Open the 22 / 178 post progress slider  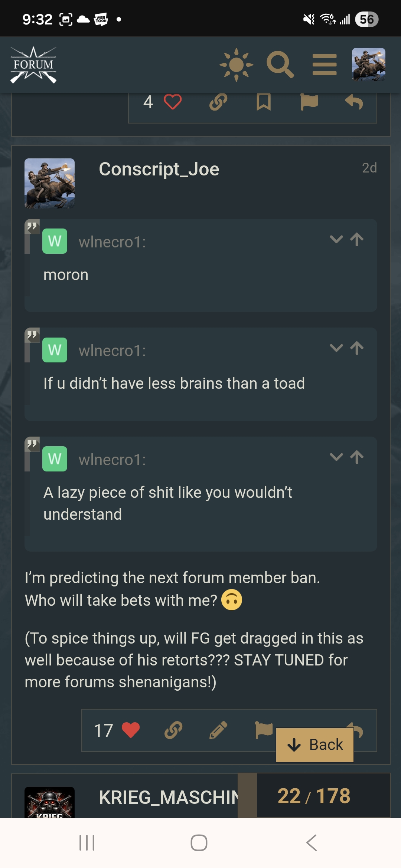point(314,796)
